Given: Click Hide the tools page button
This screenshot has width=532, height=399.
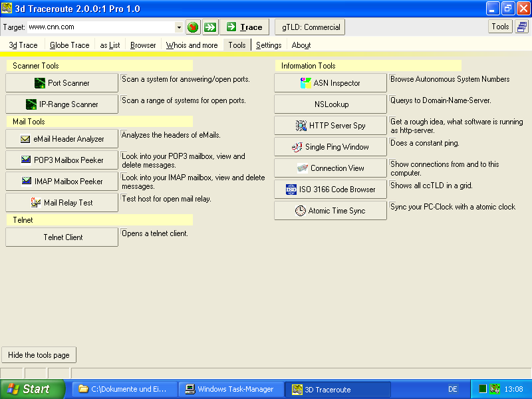Looking at the screenshot, I should click(39, 355).
